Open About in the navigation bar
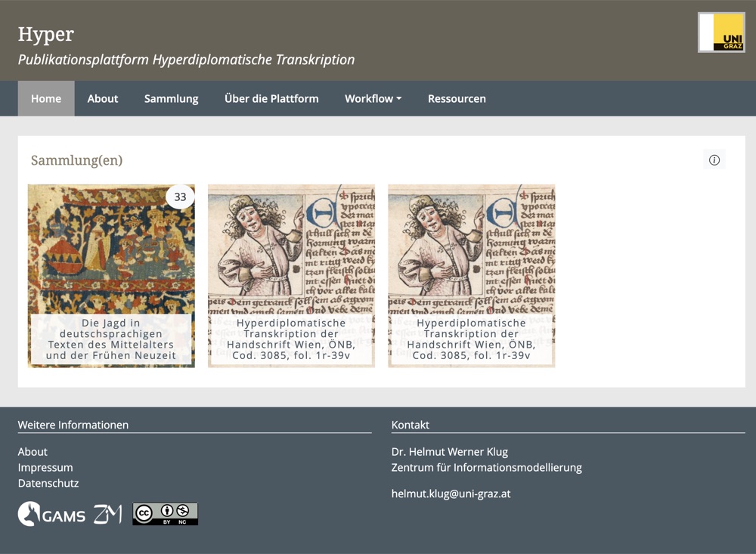The height and width of the screenshot is (554, 756). (x=103, y=98)
